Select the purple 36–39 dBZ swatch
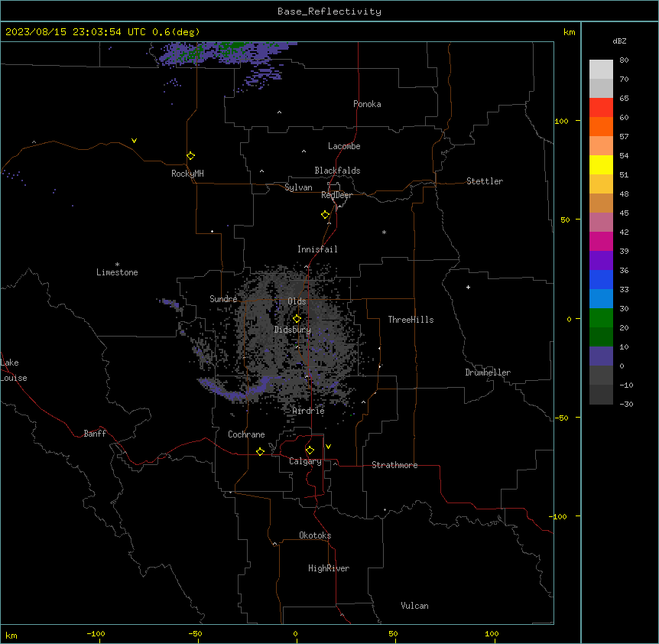 tap(601, 261)
